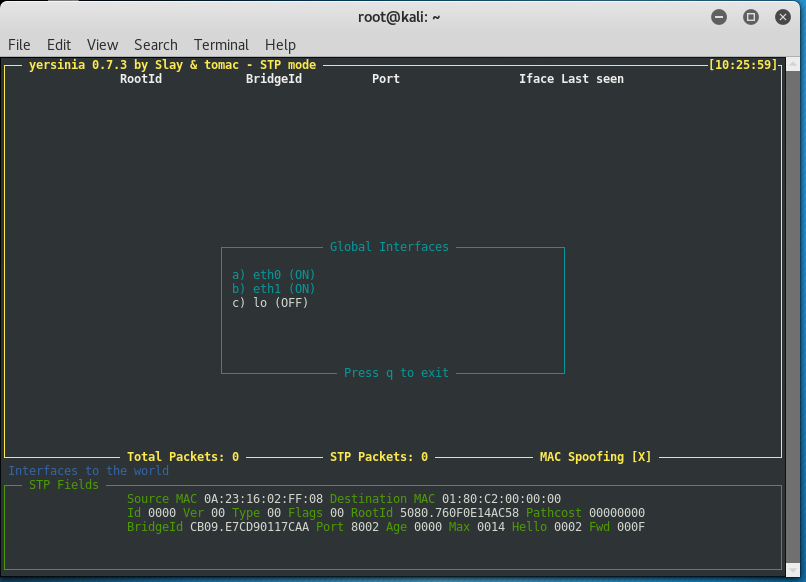Screen dimensions: 806x582
Task: Toggle the eth1 (ON) interface entry
Action: click(273, 288)
